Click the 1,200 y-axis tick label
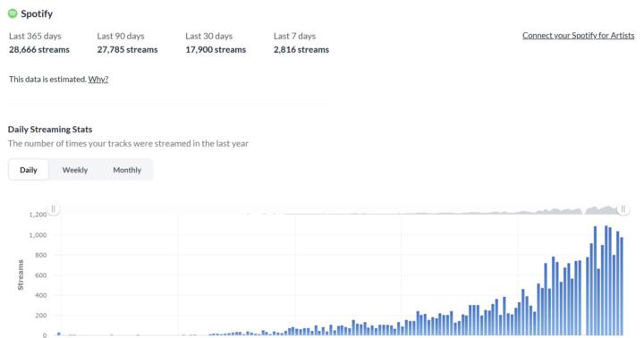 click(x=38, y=215)
